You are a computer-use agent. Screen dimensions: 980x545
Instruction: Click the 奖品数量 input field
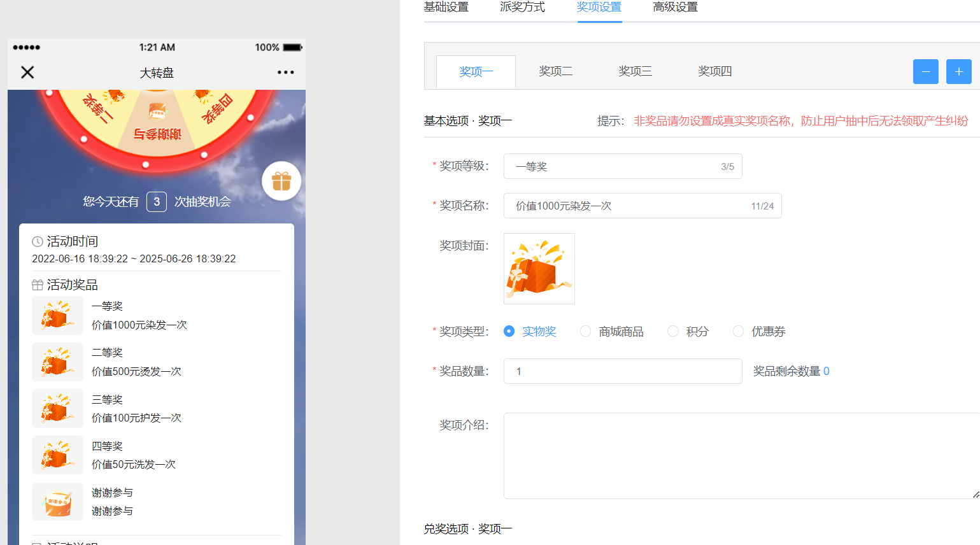pos(623,371)
